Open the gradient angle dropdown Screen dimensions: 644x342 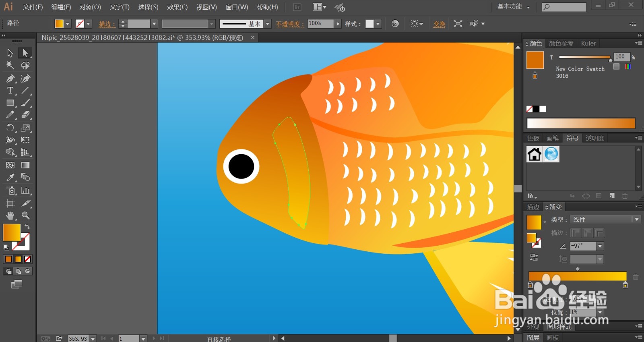click(600, 246)
